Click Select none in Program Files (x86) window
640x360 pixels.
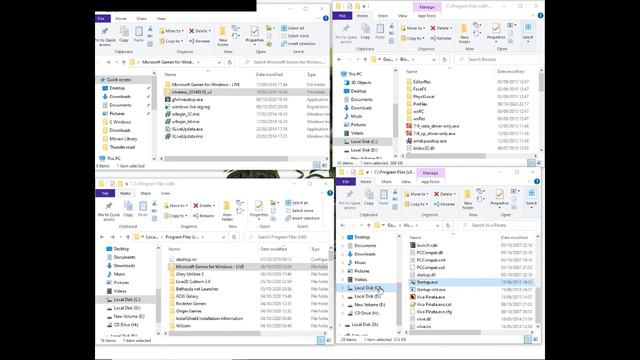[300, 211]
